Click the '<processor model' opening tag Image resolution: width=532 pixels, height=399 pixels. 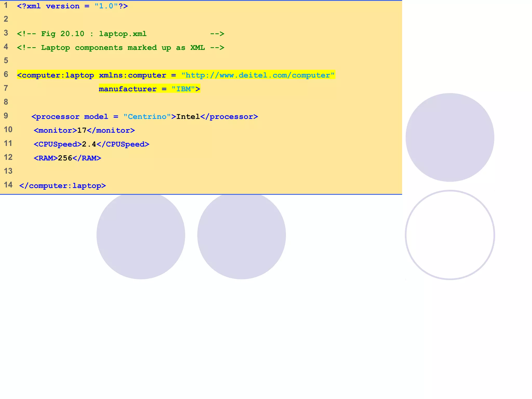70,117
